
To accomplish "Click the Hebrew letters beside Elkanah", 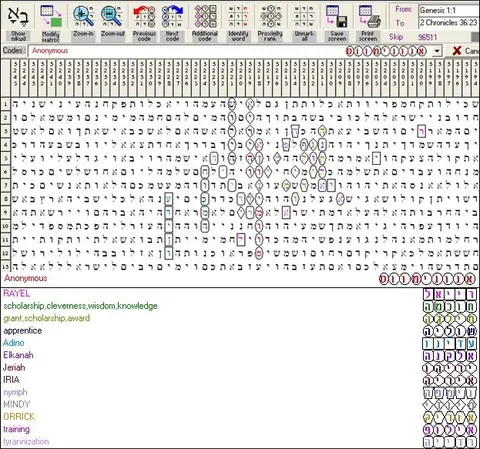I will 450,356.
